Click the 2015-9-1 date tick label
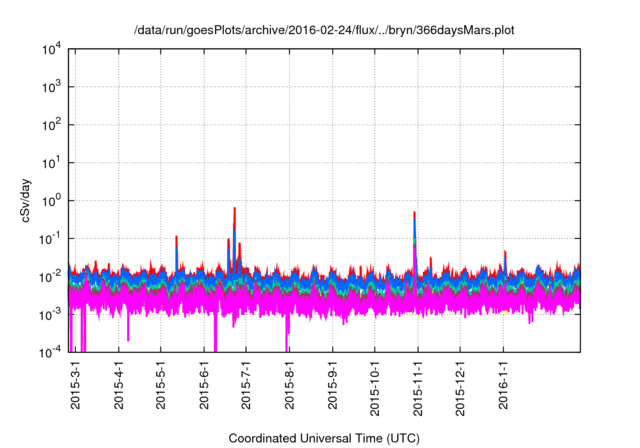 333,385
